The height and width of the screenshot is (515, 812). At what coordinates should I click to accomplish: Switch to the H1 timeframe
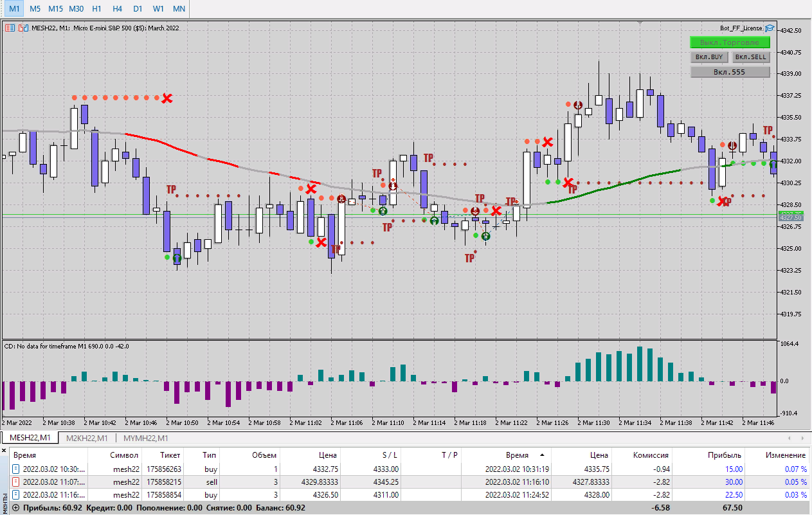[96, 8]
